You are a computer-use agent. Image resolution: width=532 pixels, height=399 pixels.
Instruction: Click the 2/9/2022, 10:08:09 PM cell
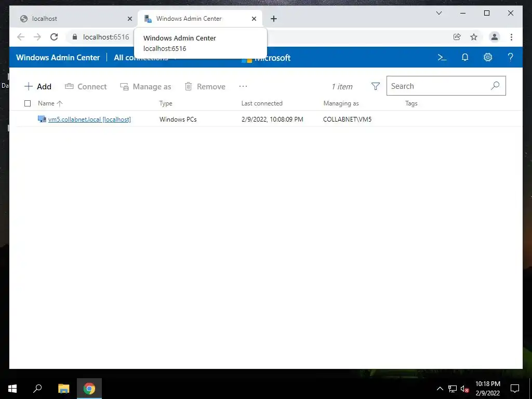tap(272, 119)
